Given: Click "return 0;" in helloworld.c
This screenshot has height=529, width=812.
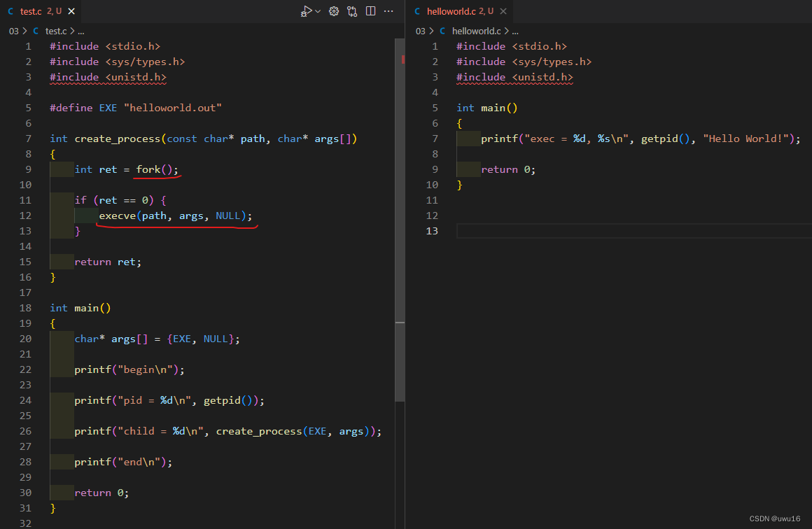Looking at the screenshot, I should 508,170.
